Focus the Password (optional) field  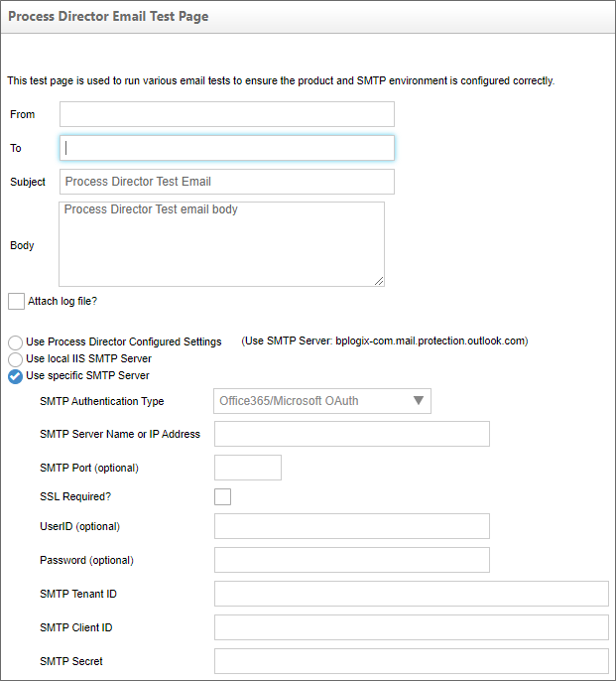coord(351,560)
